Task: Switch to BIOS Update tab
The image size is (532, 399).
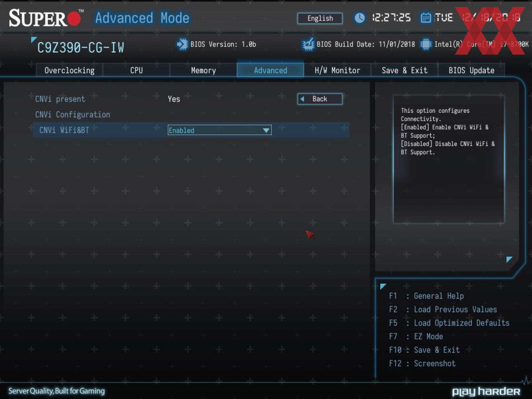Action: pyautogui.click(x=471, y=70)
